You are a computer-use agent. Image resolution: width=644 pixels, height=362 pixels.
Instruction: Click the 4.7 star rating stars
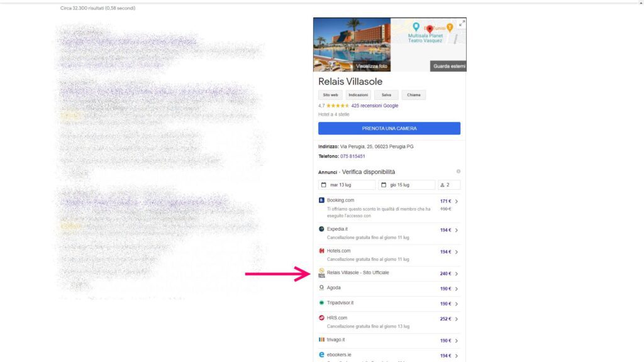pyautogui.click(x=338, y=106)
